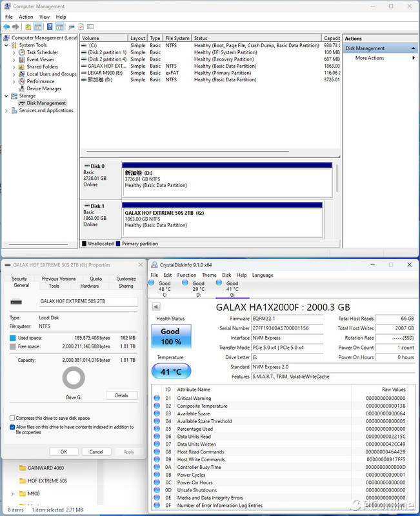Click the Composite Temperature status circle
Image resolution: width=420 pixels, height=516 pixels.
[x=157, y=406]
